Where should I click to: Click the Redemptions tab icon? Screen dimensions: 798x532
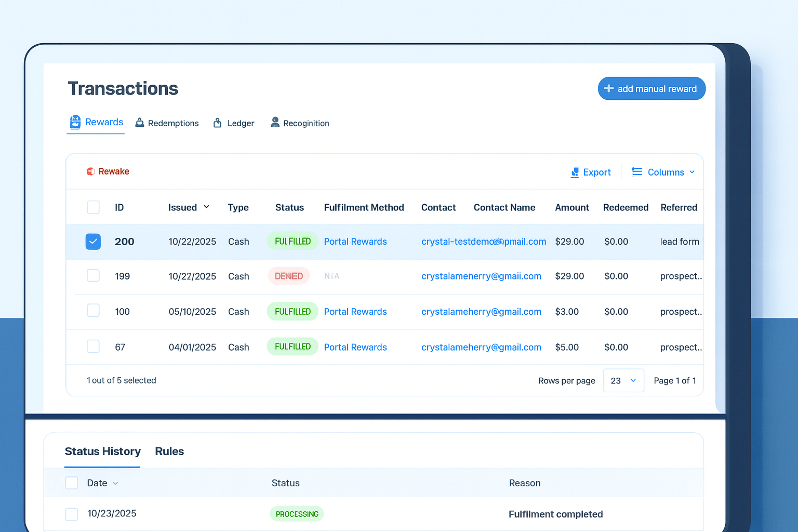pyautogui.click(x=140, y=123)
